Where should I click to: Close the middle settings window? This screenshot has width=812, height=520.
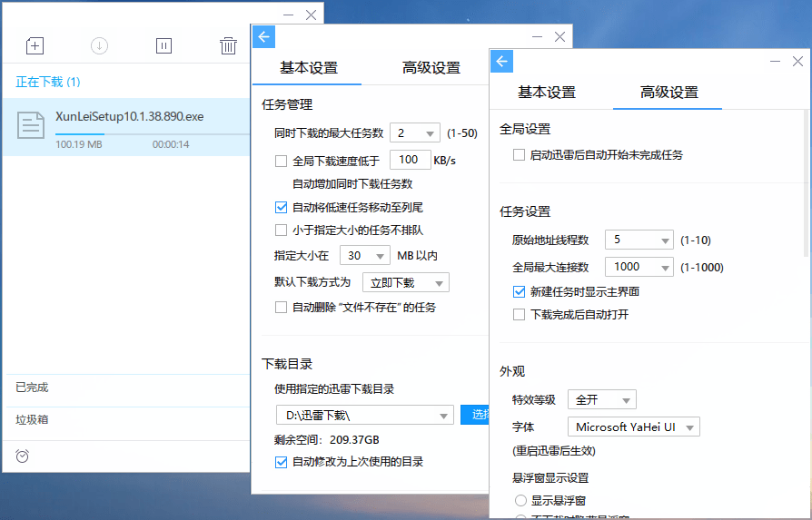pyautogui.click(x=559, y=36)
